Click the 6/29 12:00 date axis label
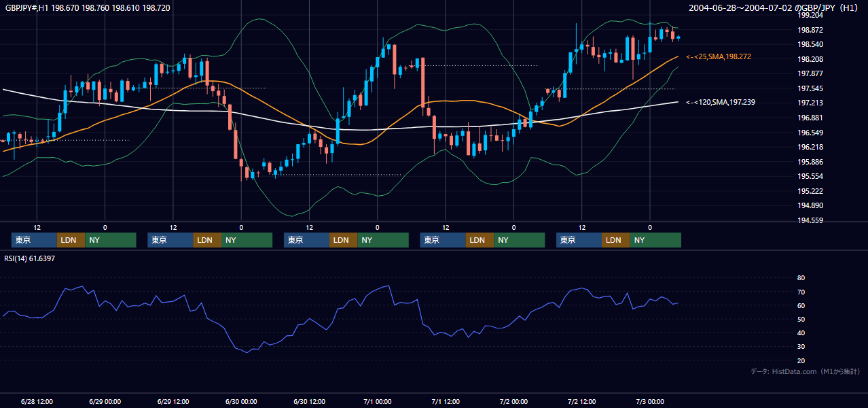 [173, 401]
